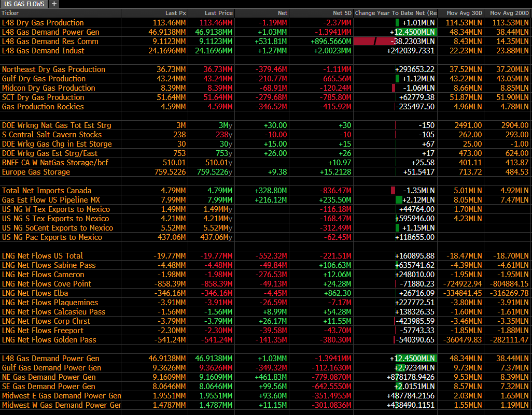The image size is (532, 415).
Task: Select Gas Production Rockies ticker
Action: coord(43,107)
